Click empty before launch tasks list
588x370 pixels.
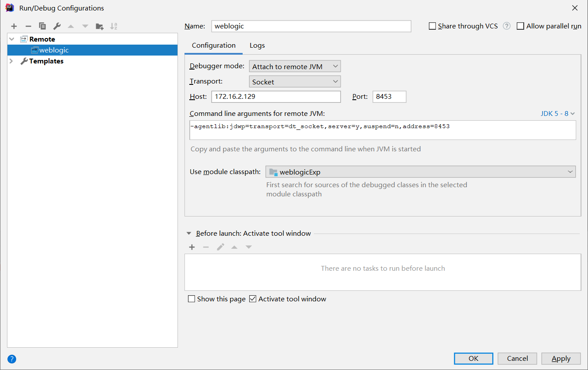pos(383,272)
